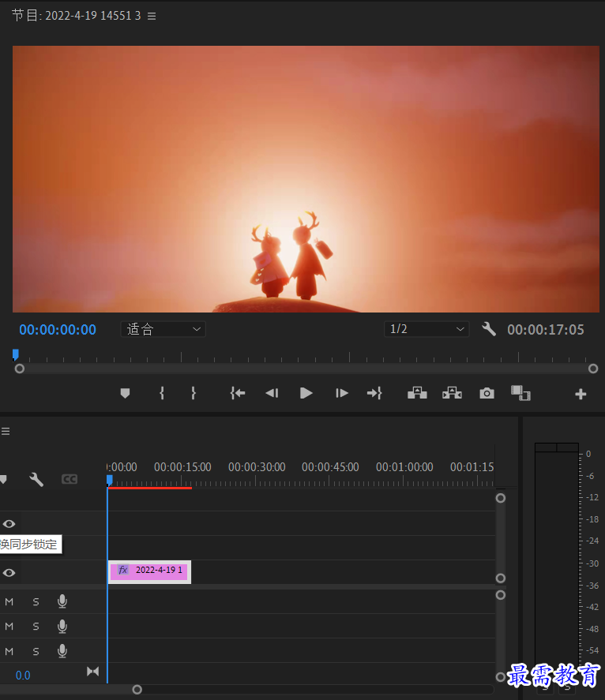Solo the second audio track
The width and height of the screenshot is (605, 700).
[x=36, y=627]
